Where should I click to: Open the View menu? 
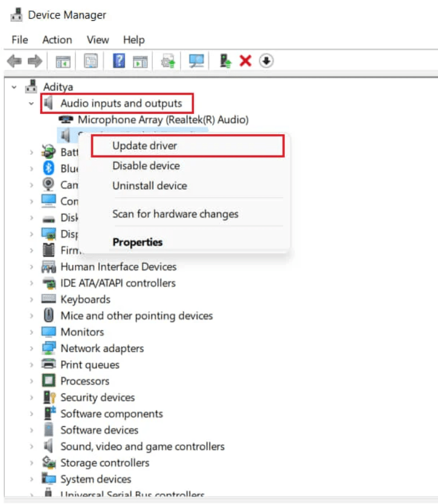pos(98,40)
